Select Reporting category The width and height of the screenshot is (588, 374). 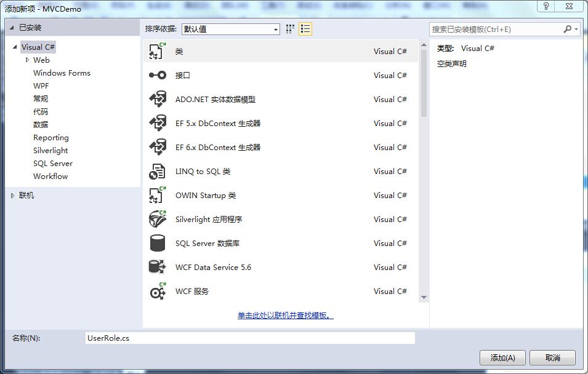[51, 138]
